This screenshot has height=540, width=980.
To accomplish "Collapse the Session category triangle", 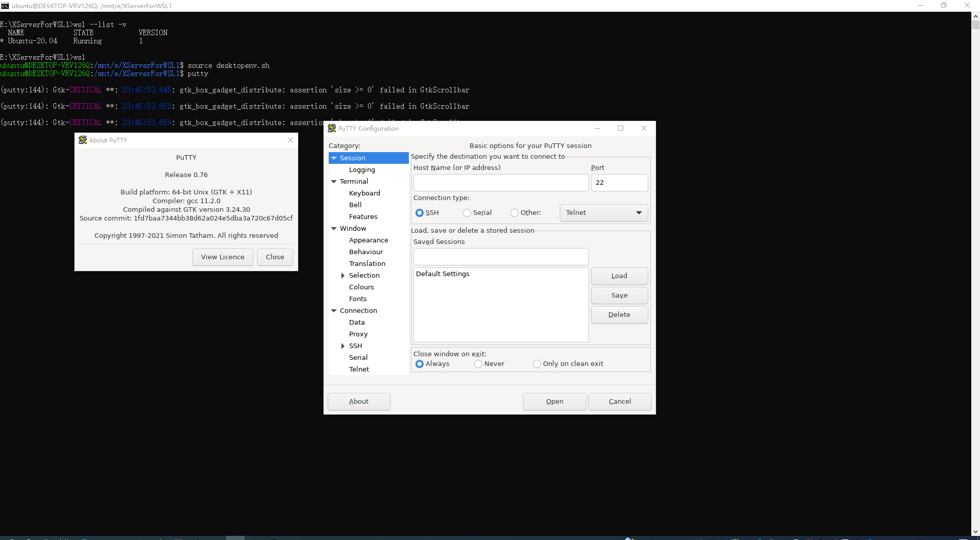I will 334,158.
